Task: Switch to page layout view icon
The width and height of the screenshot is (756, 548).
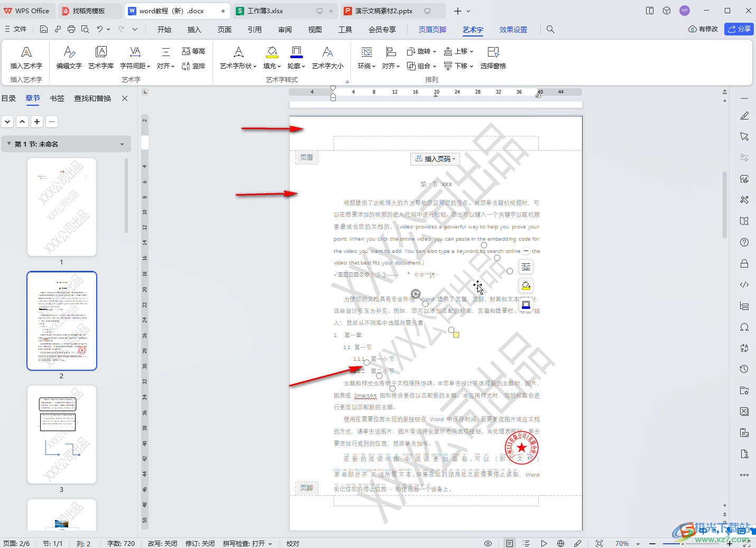Action: [x=509, y=543]
